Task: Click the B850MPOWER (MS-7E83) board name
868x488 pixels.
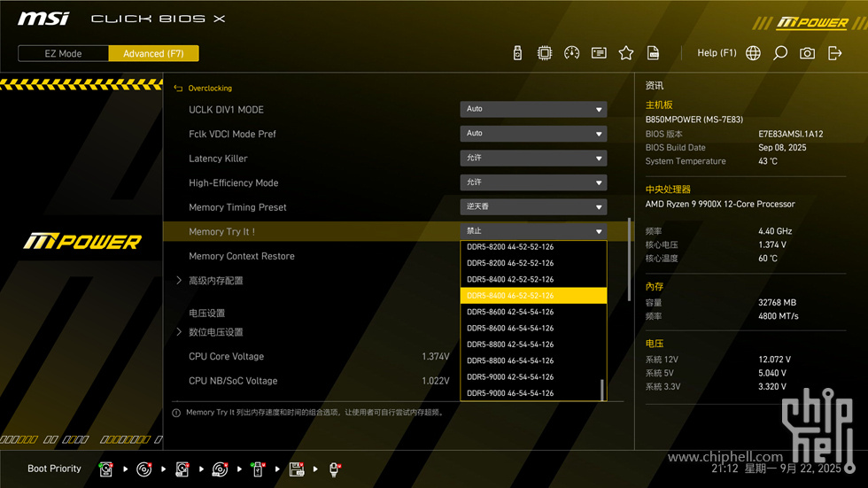Action: pos(694,120)
